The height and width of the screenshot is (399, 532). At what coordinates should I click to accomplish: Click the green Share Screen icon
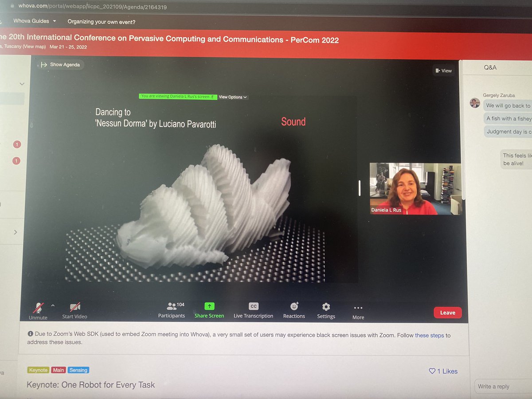point(209,306)
